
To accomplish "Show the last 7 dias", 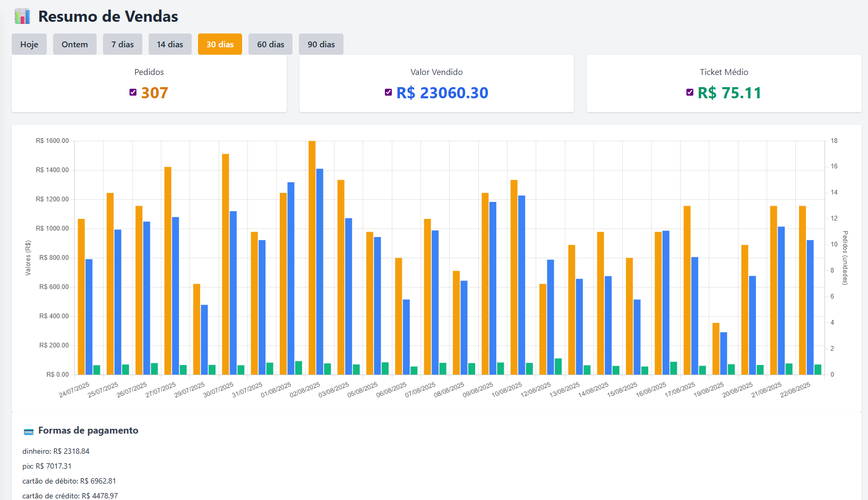I will 123,44.
